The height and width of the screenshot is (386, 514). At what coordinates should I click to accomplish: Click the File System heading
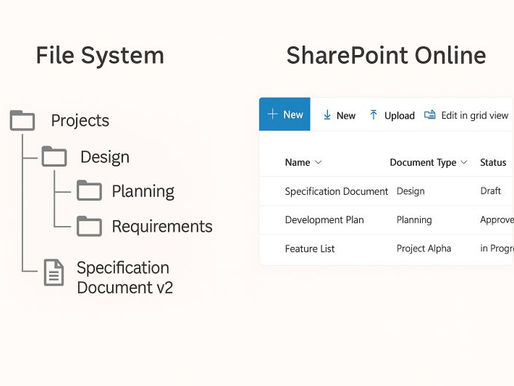(x=100, y=55)
